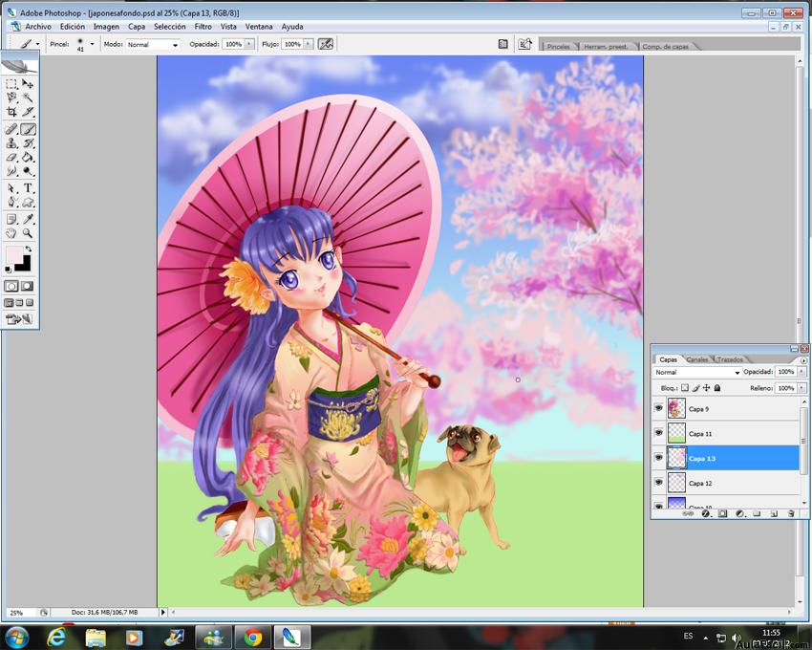Toggle lock position
This screenshot has height=650, width=812.
coord(706,388)
